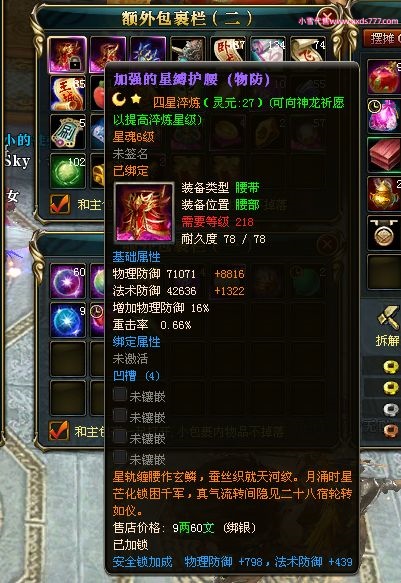Click the belt thumbnail in the tooltip
Screen dimensions: 401x583
click(144, 212)
